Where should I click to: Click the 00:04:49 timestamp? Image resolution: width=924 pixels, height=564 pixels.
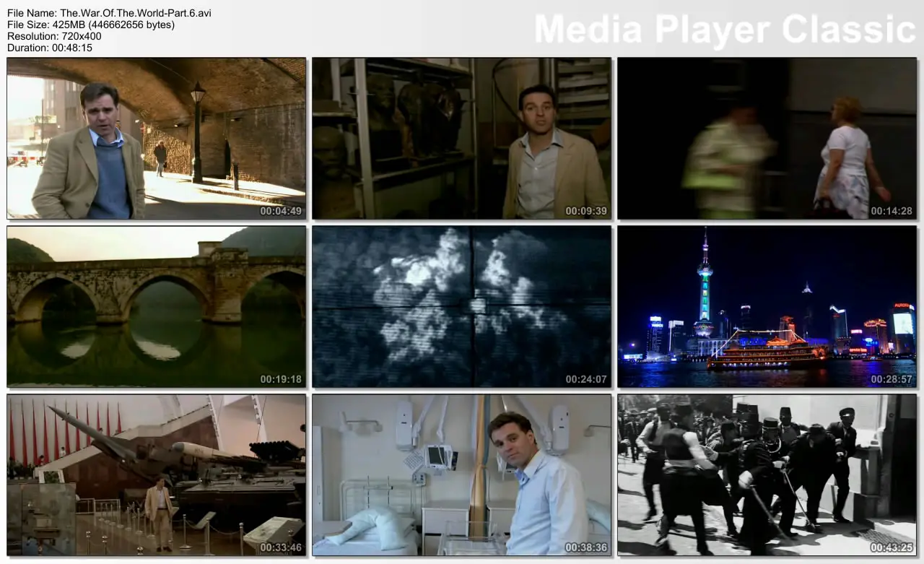pyautogui.click(x=281, y=211)
